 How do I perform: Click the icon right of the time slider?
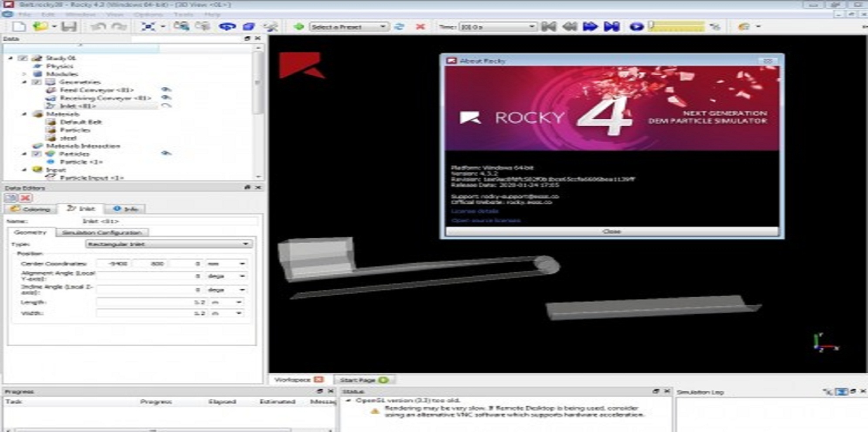[x=715, y=27]
